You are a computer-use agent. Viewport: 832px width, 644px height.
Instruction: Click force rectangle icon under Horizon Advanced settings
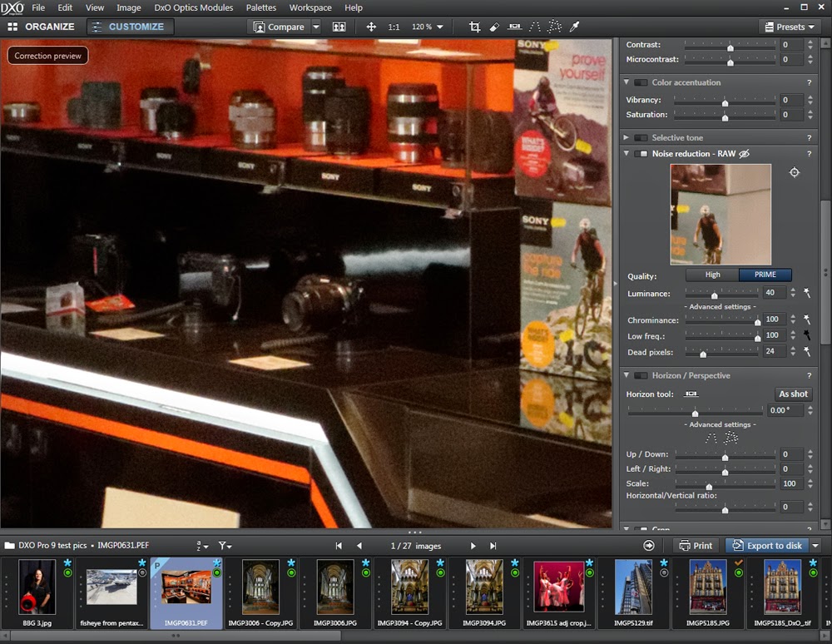731,438
